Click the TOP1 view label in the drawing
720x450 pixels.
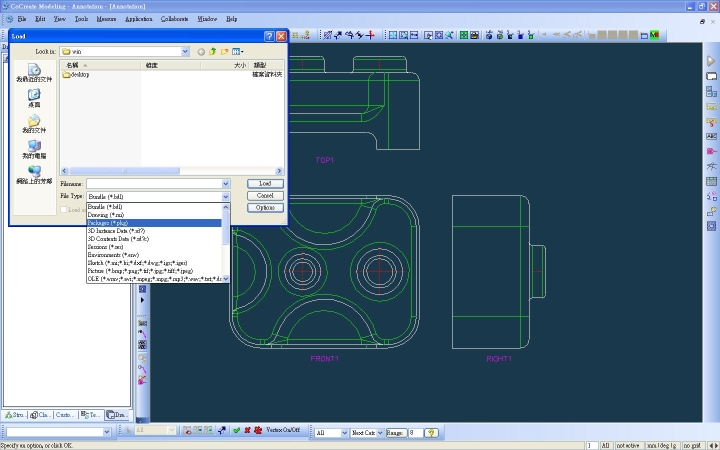click(325, 160)
